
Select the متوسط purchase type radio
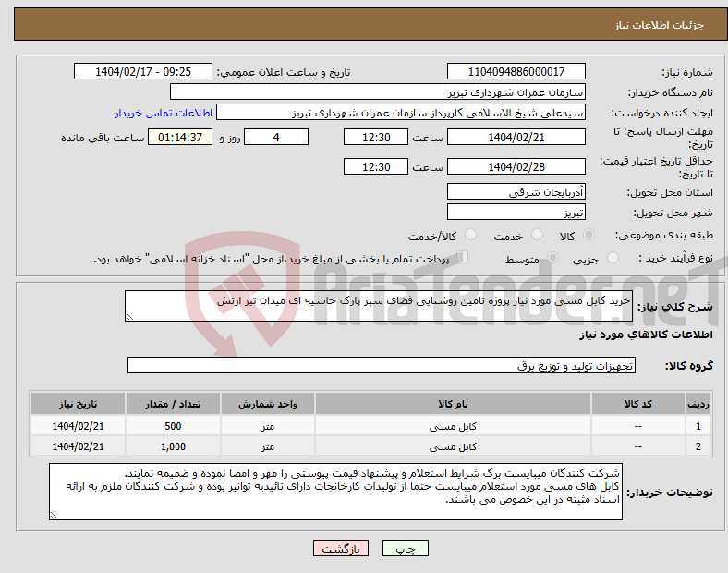click(552, 258)
